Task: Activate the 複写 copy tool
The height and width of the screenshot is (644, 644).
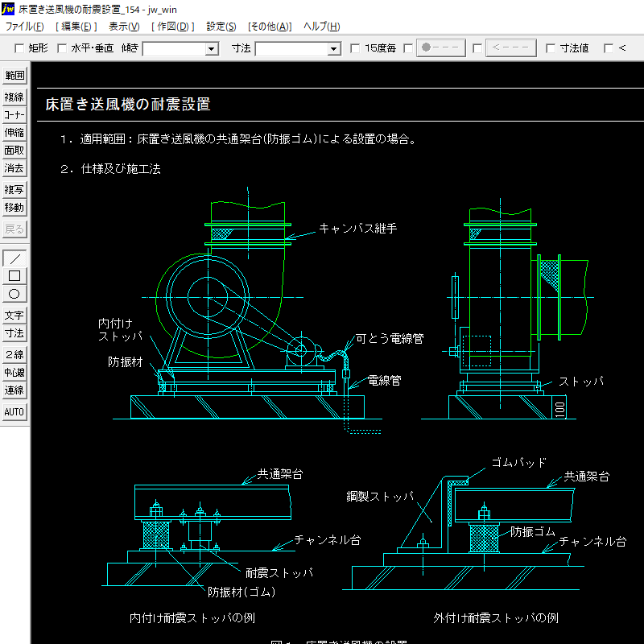Action: pyautogui.click(x=14, y=190)
